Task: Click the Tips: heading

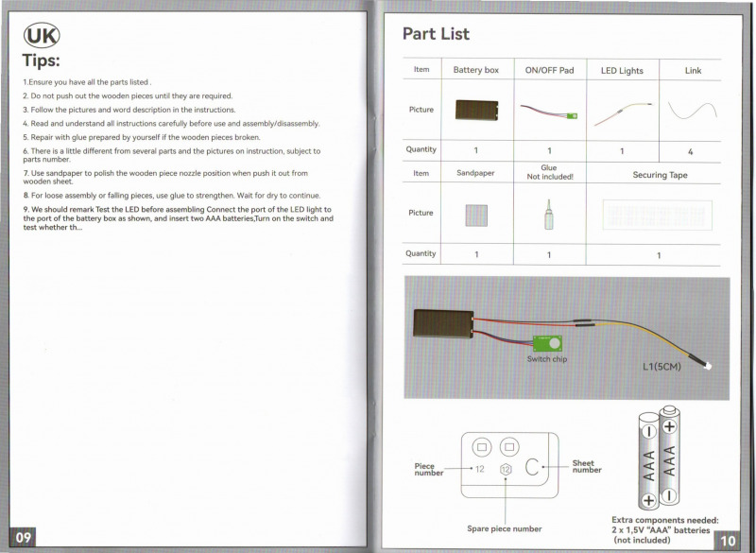Action: (x=42, y=62)
